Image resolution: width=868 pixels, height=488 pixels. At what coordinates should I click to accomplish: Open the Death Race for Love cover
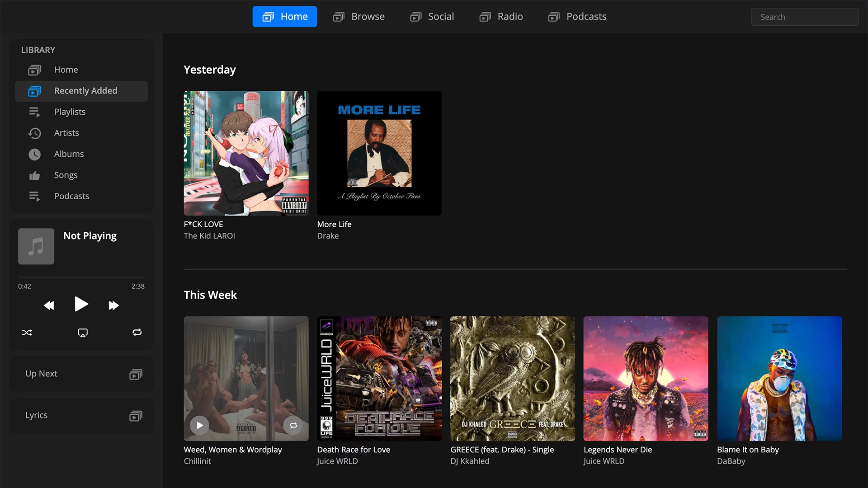[379, 379]
